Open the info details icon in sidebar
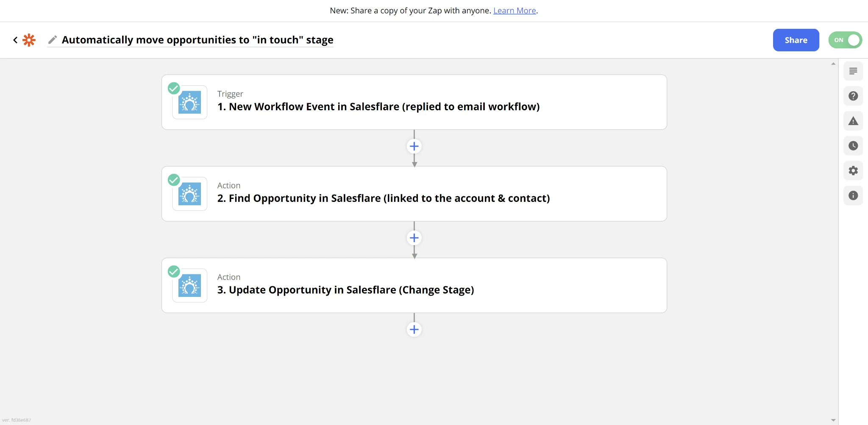The width and height of the screenshot is (868, 425). (x=853, y=196)
